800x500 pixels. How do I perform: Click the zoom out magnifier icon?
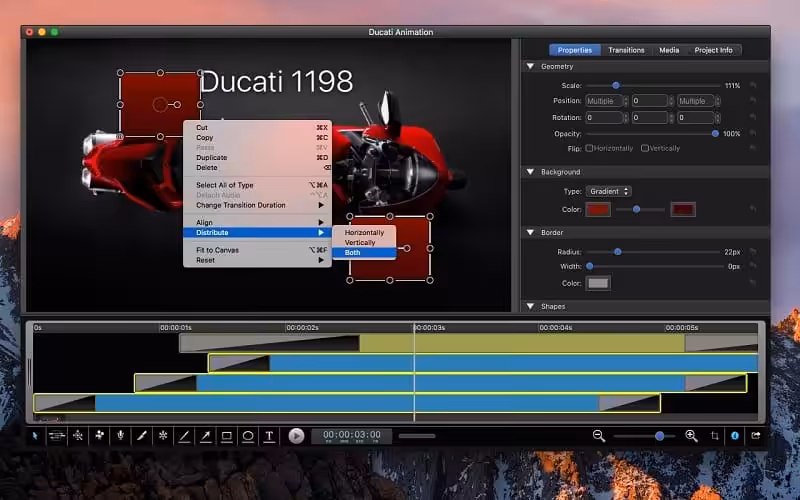[x=599, y=436]
